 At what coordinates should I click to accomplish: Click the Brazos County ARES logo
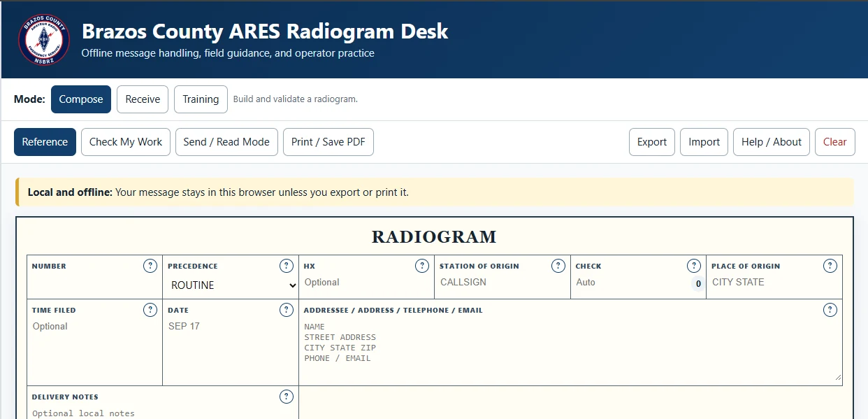click(44, 40)
